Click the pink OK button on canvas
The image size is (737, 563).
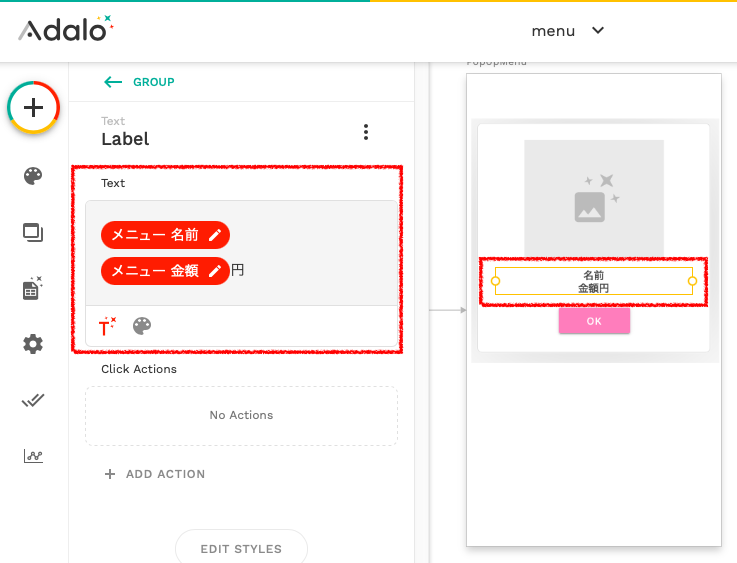(594, 321)
